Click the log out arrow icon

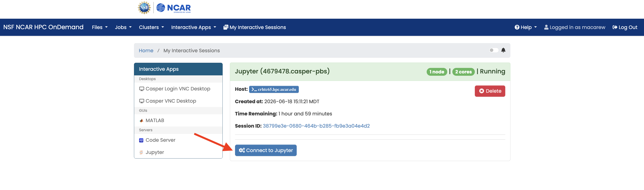[615, 27]
